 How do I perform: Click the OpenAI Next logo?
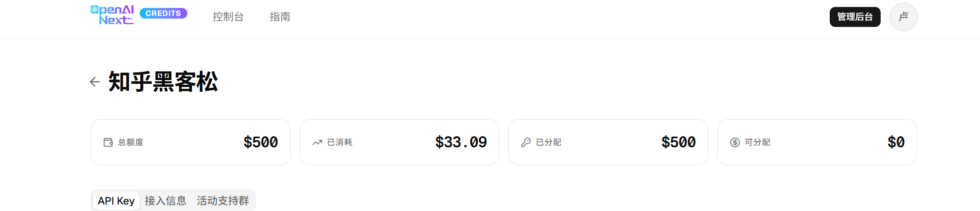click(112, 15)
